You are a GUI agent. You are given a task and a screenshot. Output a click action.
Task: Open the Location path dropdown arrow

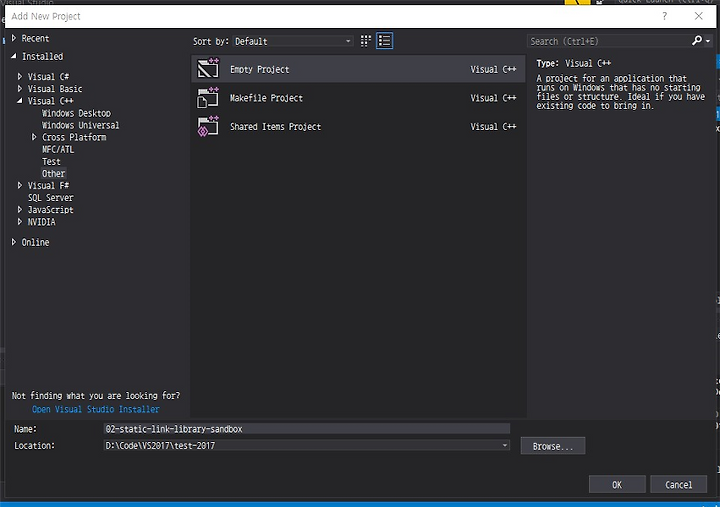[x=505, y=445]
